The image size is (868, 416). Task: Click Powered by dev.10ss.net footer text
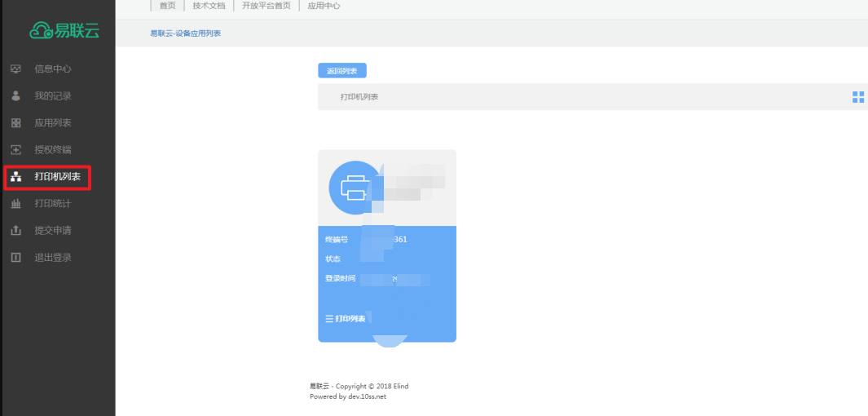pos(348,396)
